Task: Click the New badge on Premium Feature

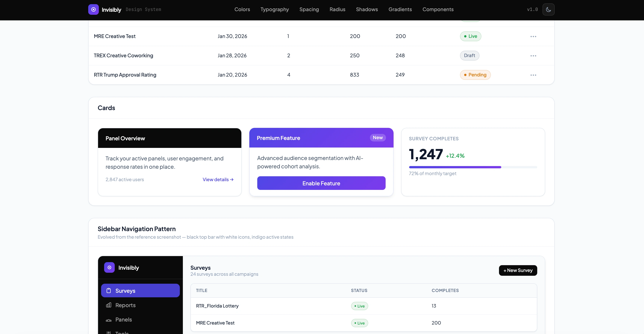Action: click(x=377, y=138)
